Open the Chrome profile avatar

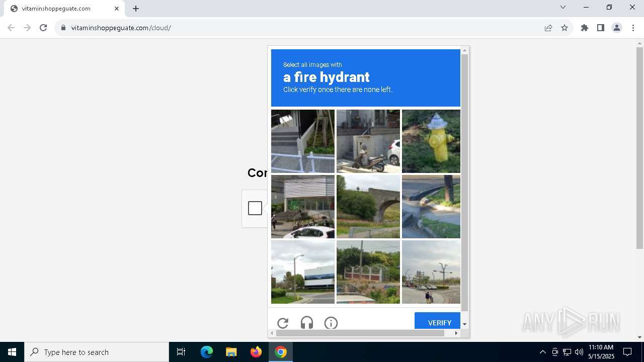(x=617, y=28)
